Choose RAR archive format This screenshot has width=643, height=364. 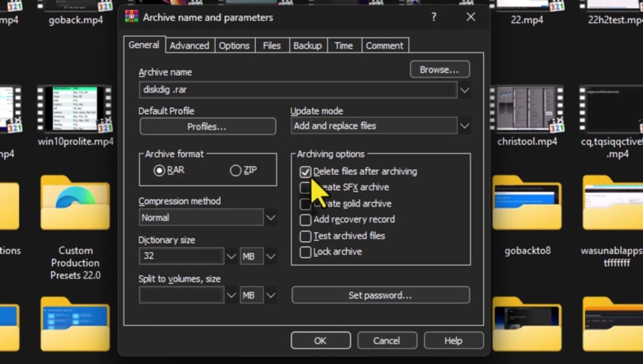[x=159, y=170]
